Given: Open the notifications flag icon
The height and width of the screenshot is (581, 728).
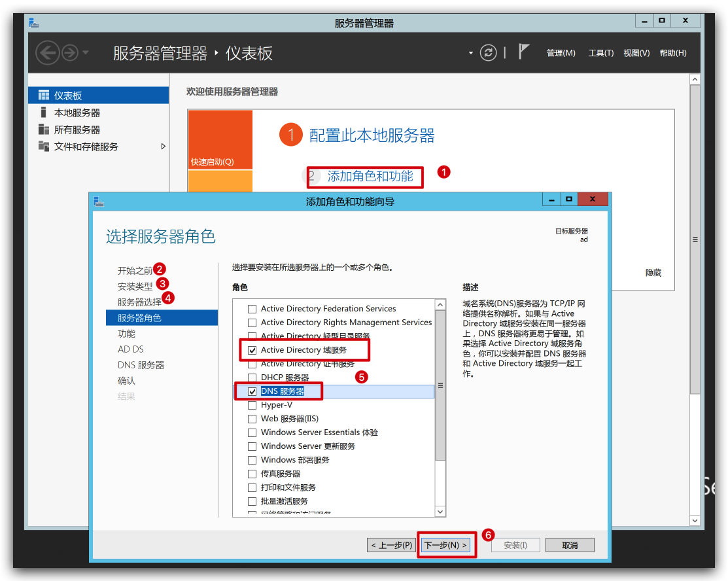Looking at the screenshot, I should pyautogui.click(x=523, y=52).
